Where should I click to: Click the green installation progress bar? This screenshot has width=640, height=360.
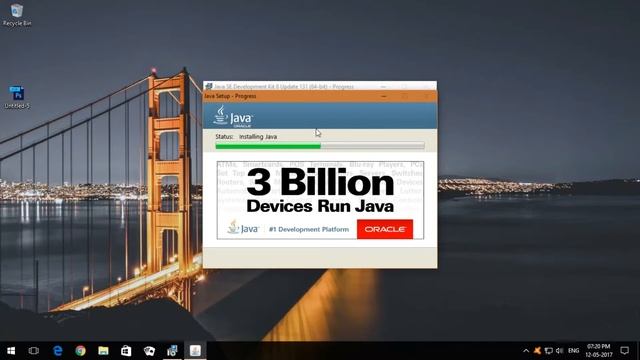click(320, 146)
